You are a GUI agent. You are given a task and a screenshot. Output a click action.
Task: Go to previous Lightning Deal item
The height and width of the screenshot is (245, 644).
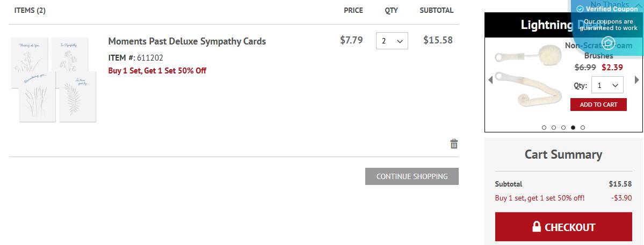click(x=490, y=80)
